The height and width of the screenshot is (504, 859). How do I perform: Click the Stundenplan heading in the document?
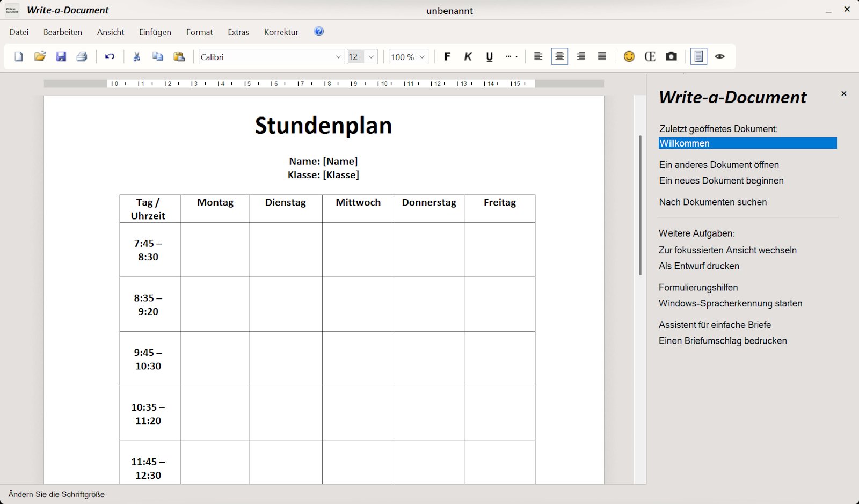pyautogui.click(x=323, y=126)
